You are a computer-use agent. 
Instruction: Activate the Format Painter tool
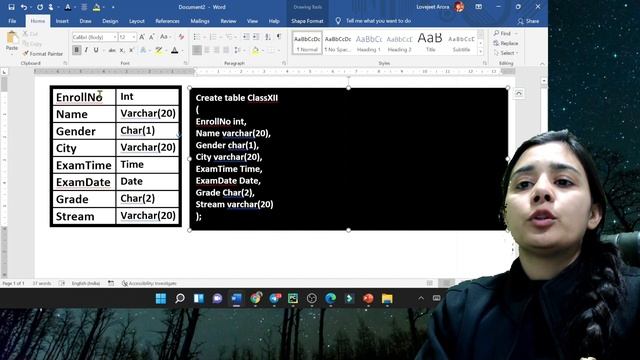pos(43,53)
